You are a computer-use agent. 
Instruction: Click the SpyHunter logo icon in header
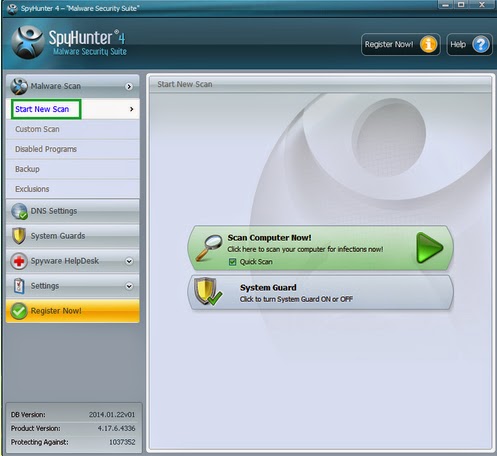28,43
